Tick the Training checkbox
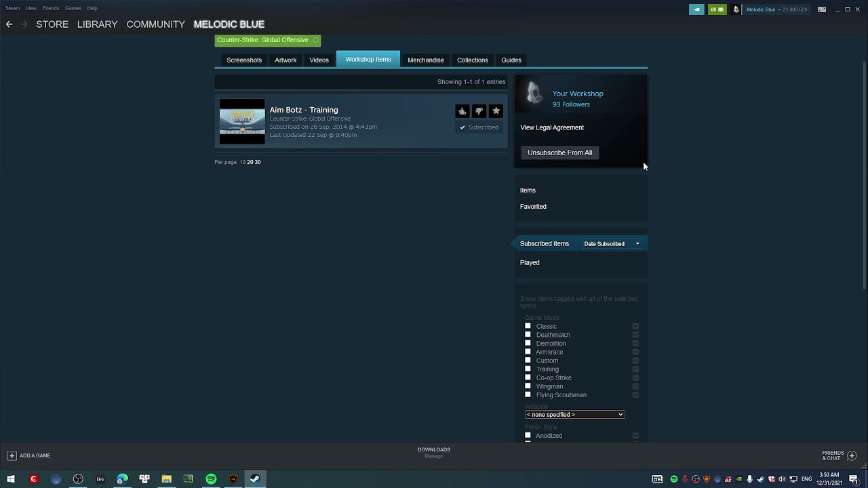Viewport: 868px width, 488px height. click(528, 369)
